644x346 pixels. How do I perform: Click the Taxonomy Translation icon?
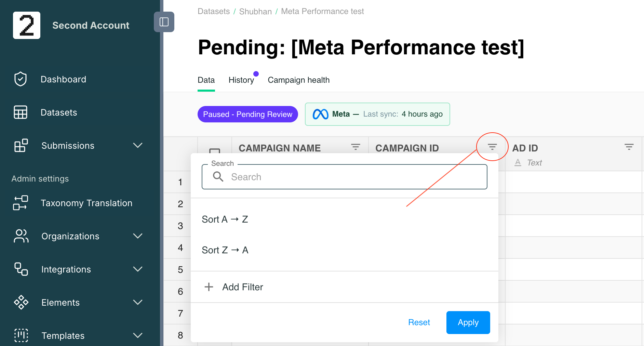click(x=21, y=203)
